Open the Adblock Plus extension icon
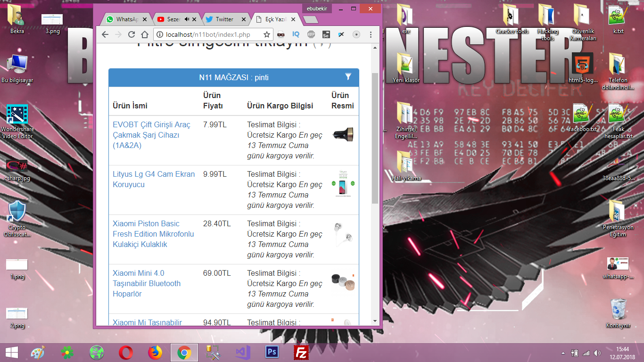 point(311,34)
